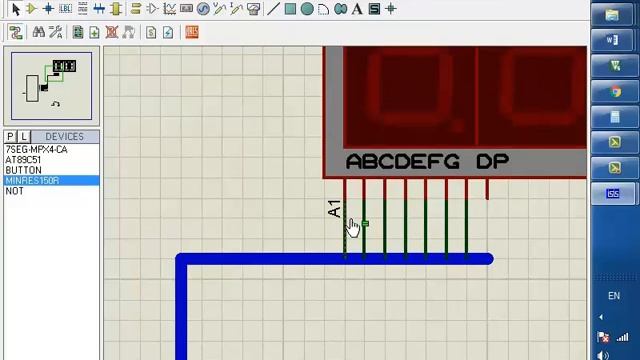The width and height of the screenshot is (640, 360).
Task: Exit to parent sheet
Action: [x=128, y=32]
